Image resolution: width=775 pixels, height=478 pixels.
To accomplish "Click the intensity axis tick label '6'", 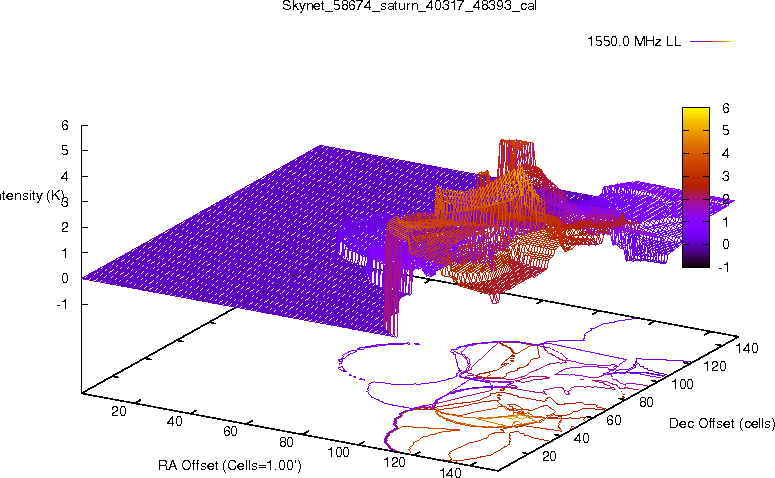I will click(x=65, y=125).
